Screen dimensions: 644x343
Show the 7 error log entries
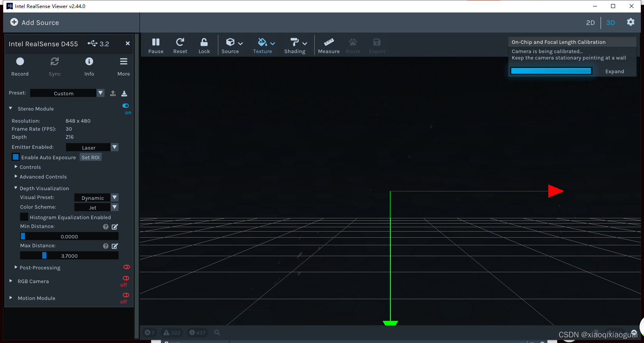coord(150,333)
